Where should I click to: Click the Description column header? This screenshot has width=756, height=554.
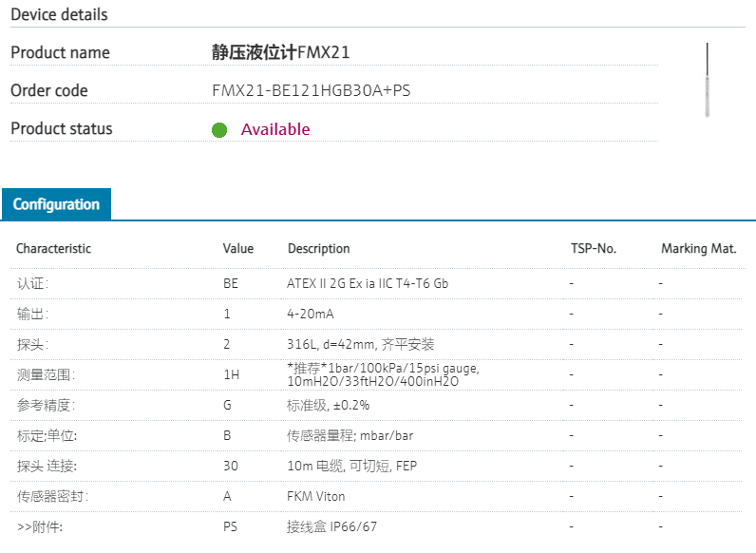point(318,249)
